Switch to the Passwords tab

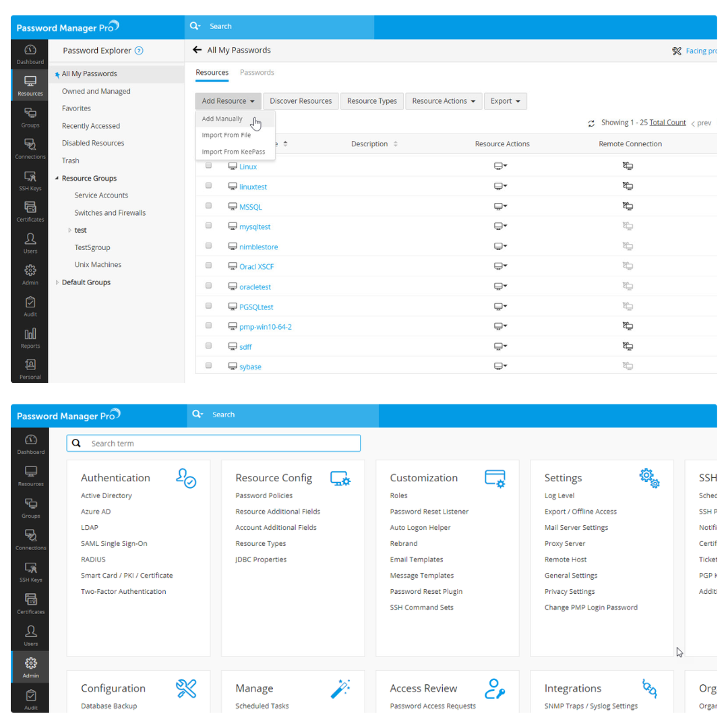pyautogui.click(x=257, y=72)
